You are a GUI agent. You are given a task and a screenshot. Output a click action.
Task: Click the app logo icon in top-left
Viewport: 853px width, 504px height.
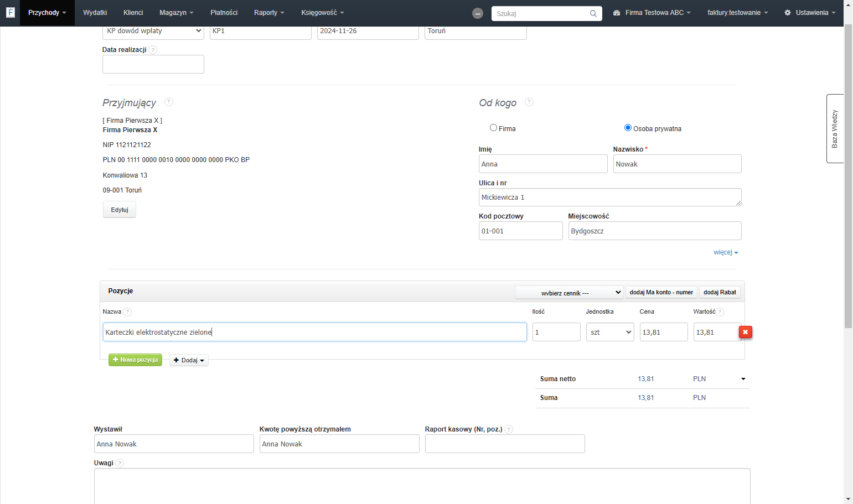point(10,12)
